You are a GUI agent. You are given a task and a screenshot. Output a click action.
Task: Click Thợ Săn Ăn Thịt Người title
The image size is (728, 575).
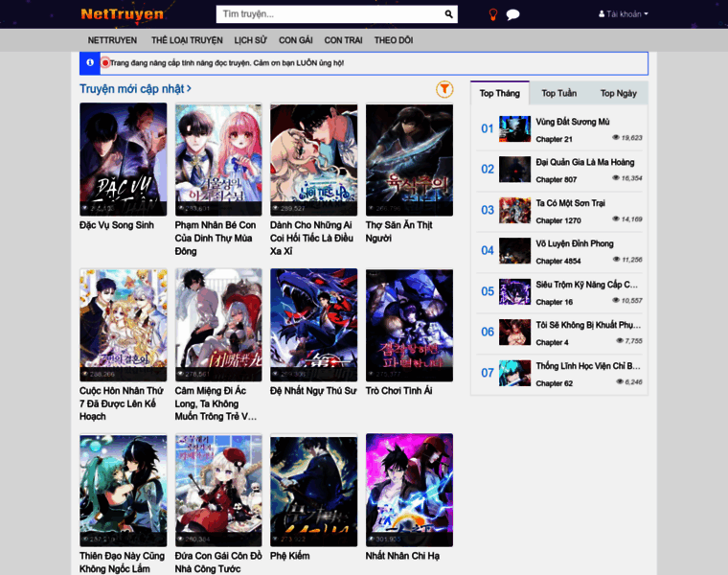point(398,232)
